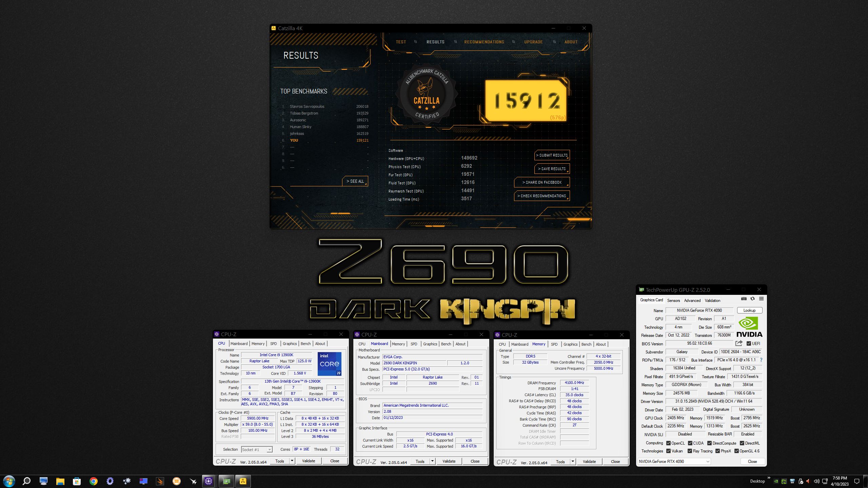
Task: Open the Advanced tab in GPU-Z
Action: 692,300
